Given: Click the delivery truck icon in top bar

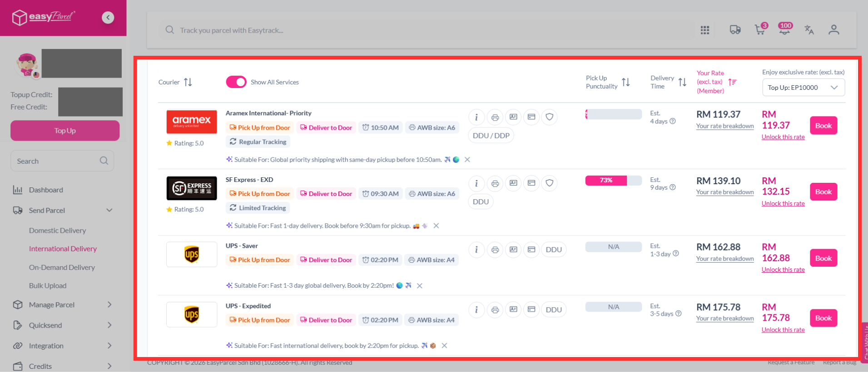Looking at the screenshot, I should tap(735, 30).
